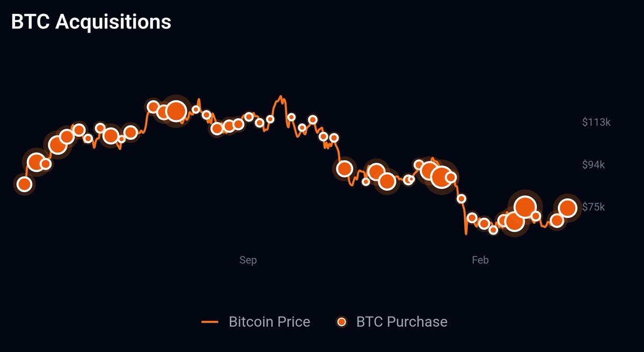The width and height of the screenshot is (644, 352).
Task: Click the large bubble where the autumn drop levels off
Action: (x=345, y=168)
